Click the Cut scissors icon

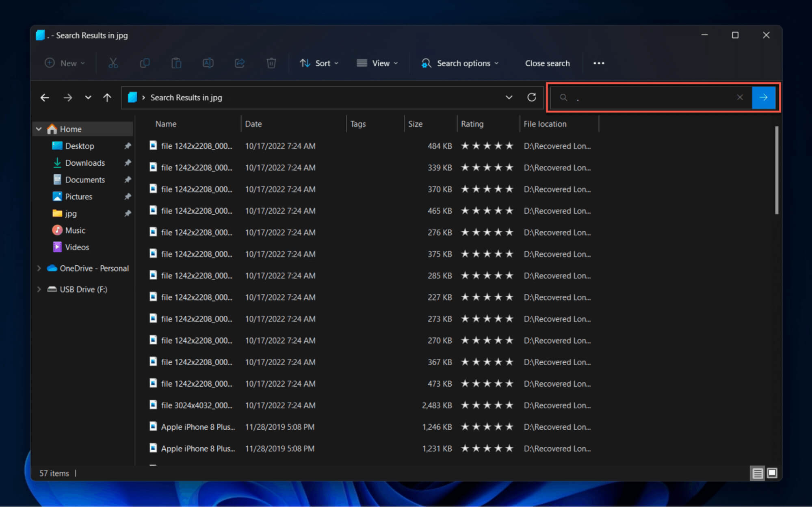(113, 63)
